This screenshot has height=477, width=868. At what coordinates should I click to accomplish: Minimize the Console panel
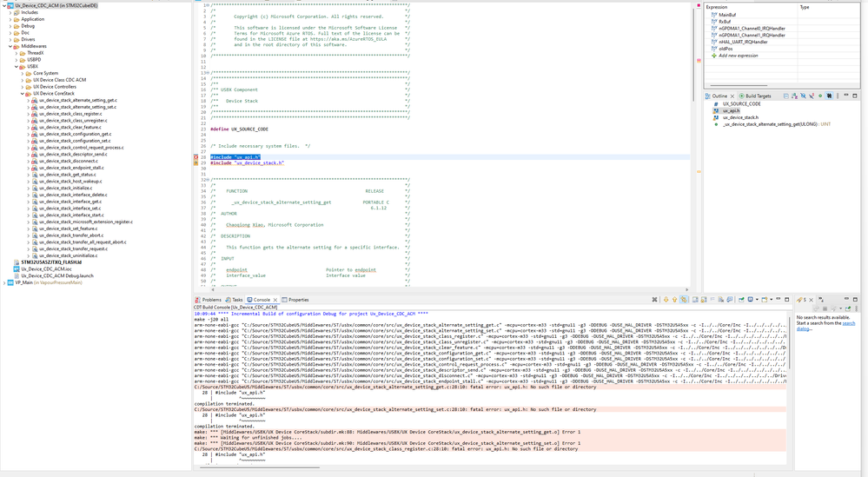coord(778,299)
